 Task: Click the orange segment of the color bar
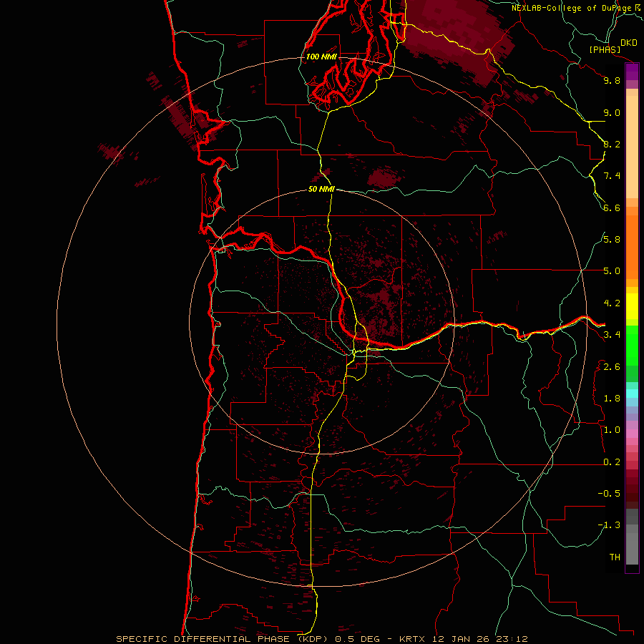[632, 247]
